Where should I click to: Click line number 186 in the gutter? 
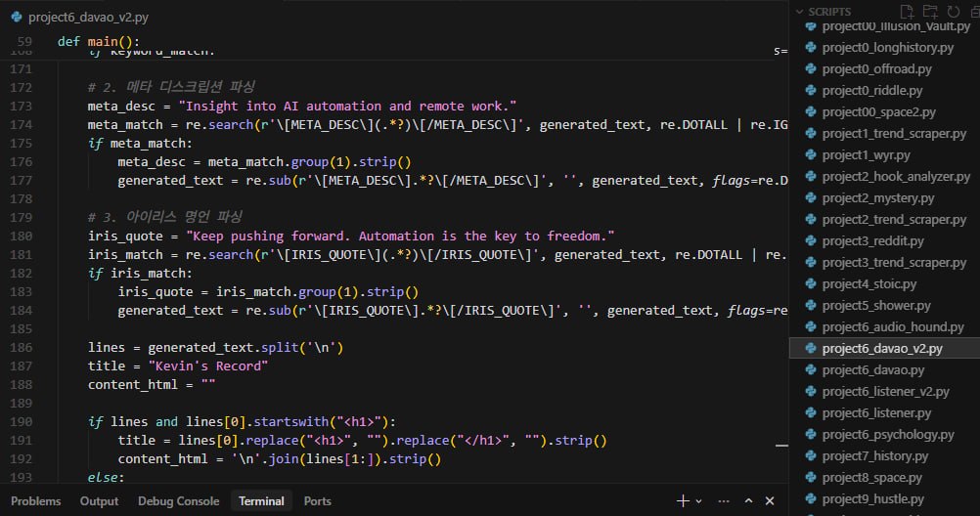pos(21,347)
